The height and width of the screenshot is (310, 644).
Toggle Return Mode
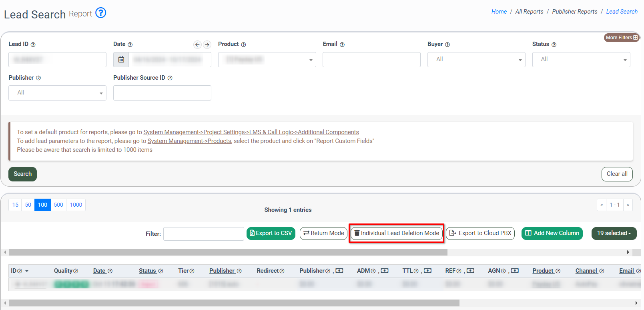click(323, 233)
